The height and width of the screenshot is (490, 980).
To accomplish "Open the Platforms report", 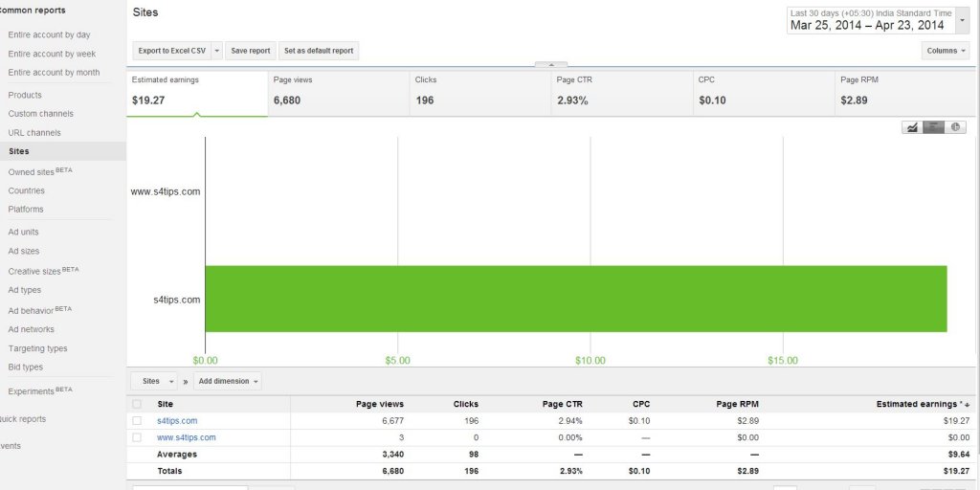I will click(x=26, y=210).
